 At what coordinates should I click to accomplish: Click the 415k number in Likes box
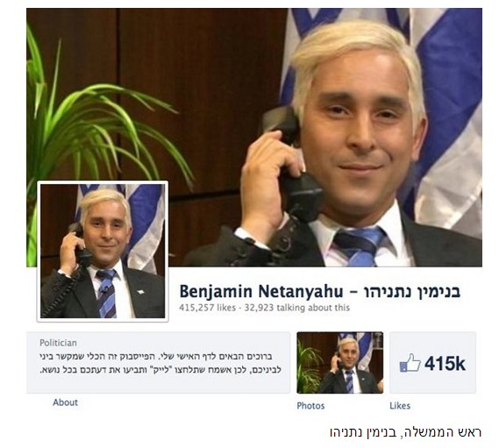coord(445,363)
